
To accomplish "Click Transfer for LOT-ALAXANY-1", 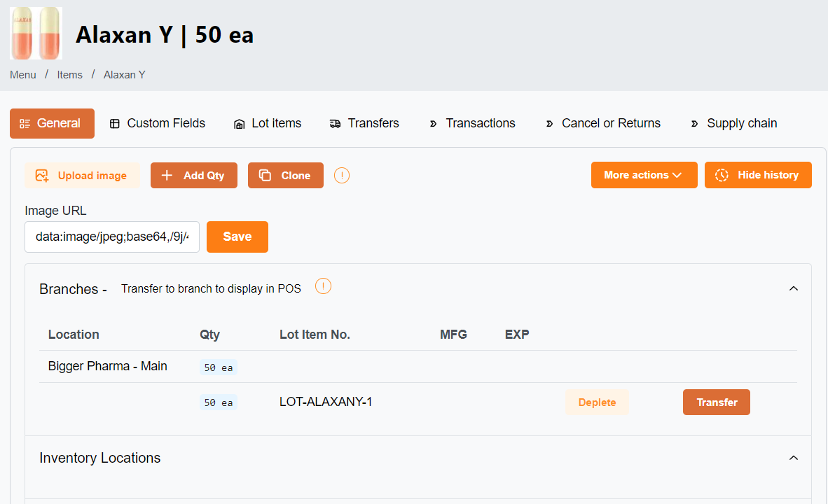I will (x=717, y=402).
